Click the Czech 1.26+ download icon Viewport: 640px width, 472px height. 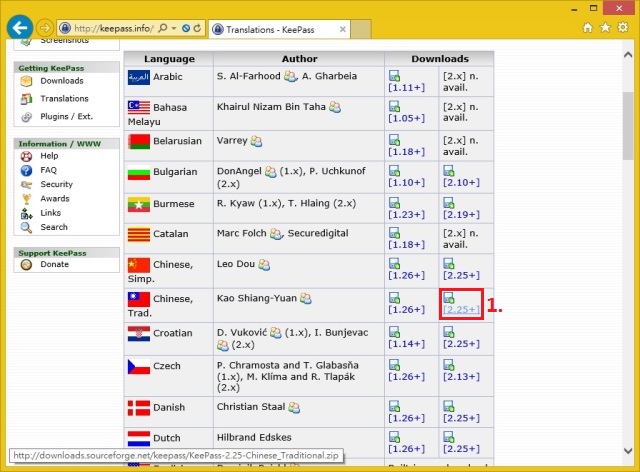click(394, 365)
